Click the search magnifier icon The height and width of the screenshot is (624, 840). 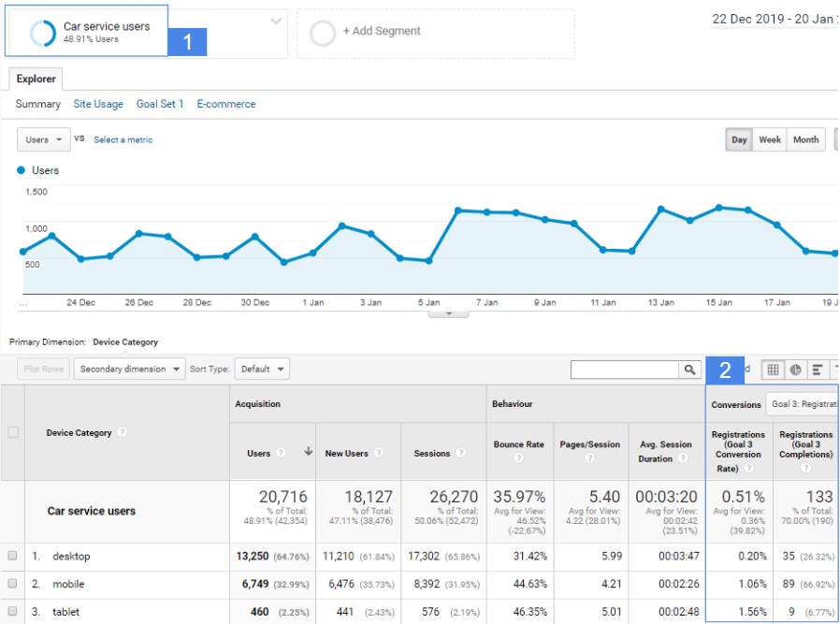690,370
